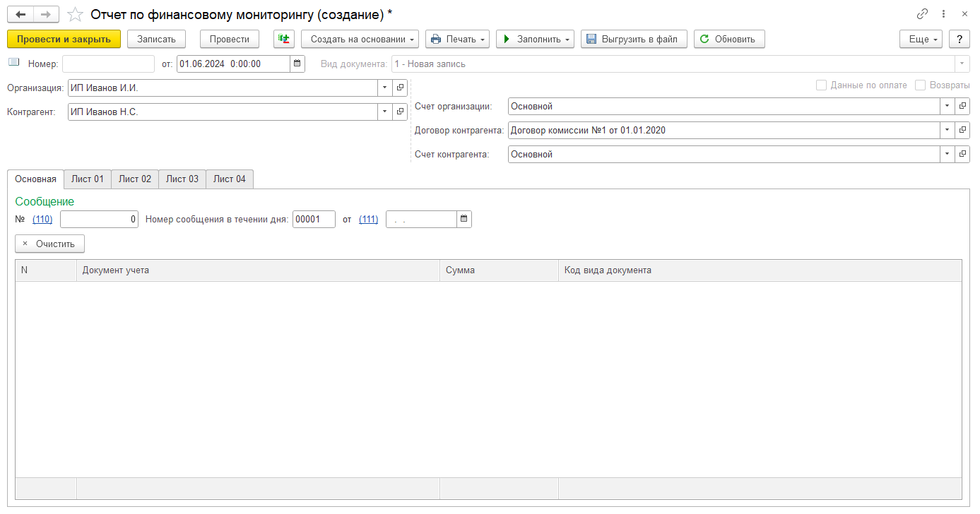Viewport: 980px width, 514px height.
Task: Switch to the Лист 01 tab
Action: tap(88, 179)
